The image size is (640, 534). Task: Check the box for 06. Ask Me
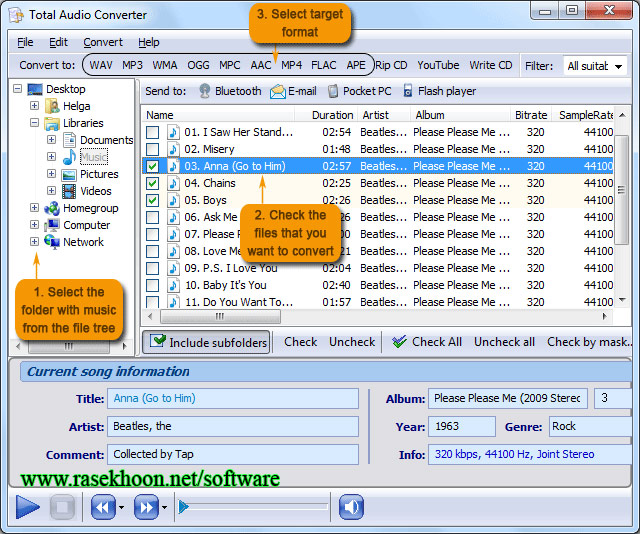[x=153, y=217]
